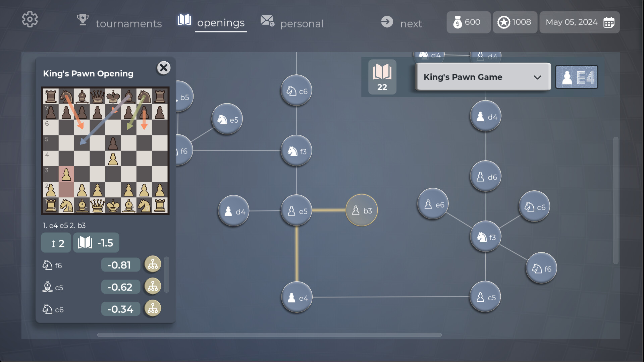The width and height of the screenshot is (644, 362).
Task: Click the star score showing 1008
Action: 515,22
